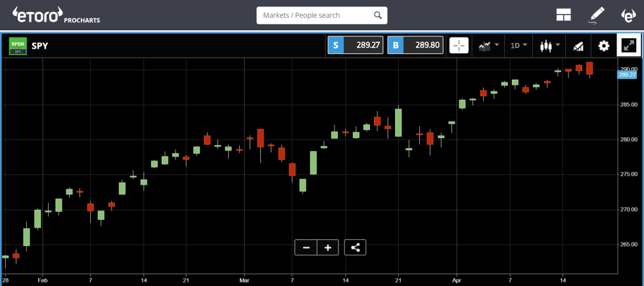Open the candlestick chart type dropdown

click(549, 45)
